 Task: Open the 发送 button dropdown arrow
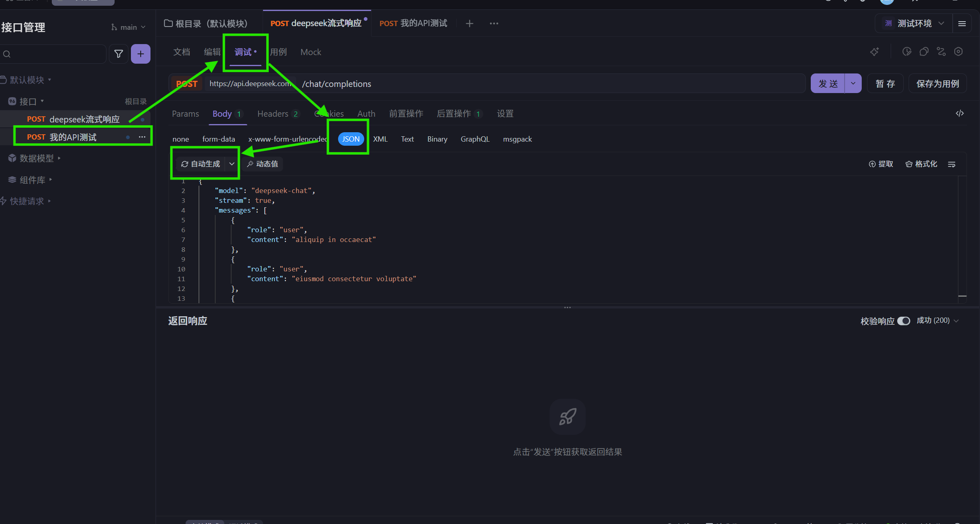tap(853, 84)
